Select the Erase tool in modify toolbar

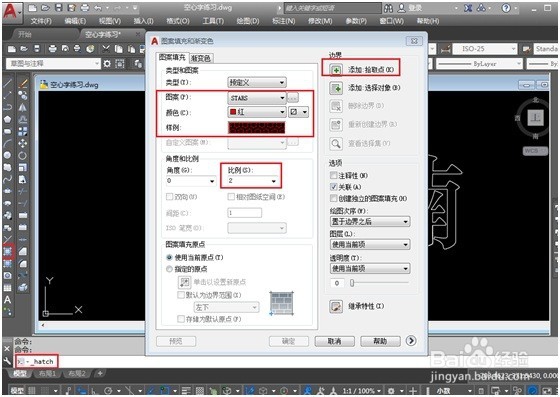[x=23, y=84]
